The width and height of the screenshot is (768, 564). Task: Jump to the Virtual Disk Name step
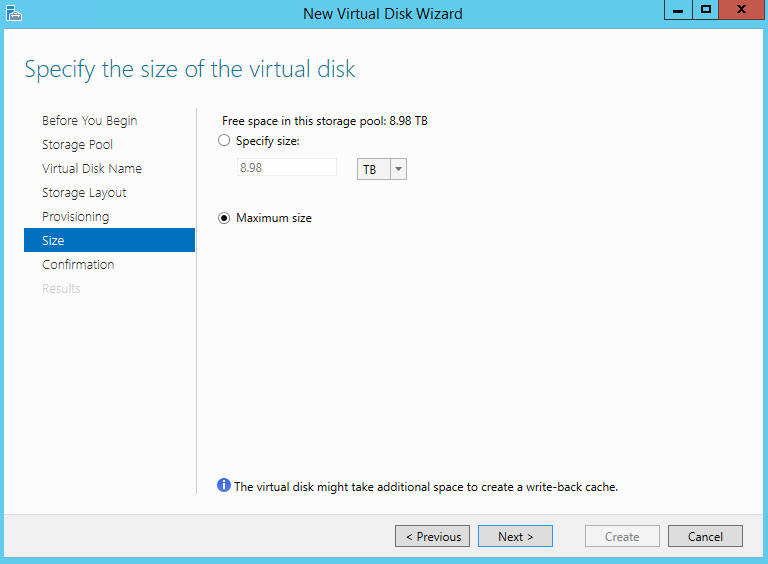[x=92, y=169]
